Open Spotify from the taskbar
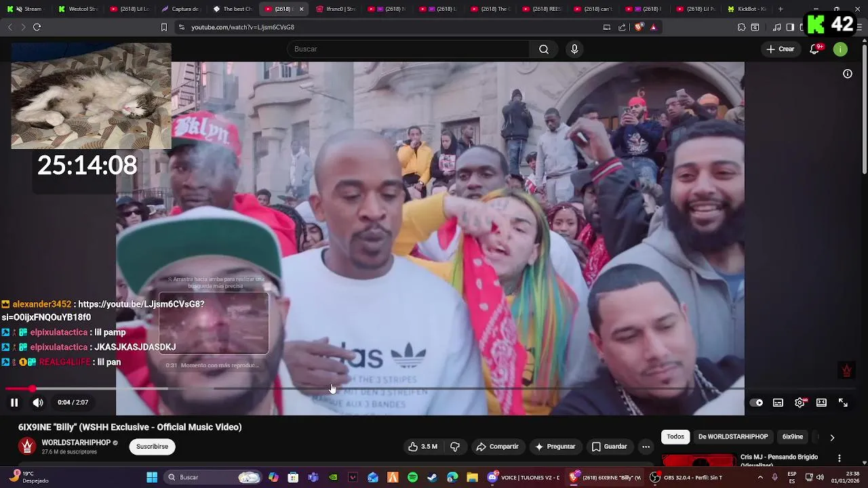 click(x=412, y=477)
